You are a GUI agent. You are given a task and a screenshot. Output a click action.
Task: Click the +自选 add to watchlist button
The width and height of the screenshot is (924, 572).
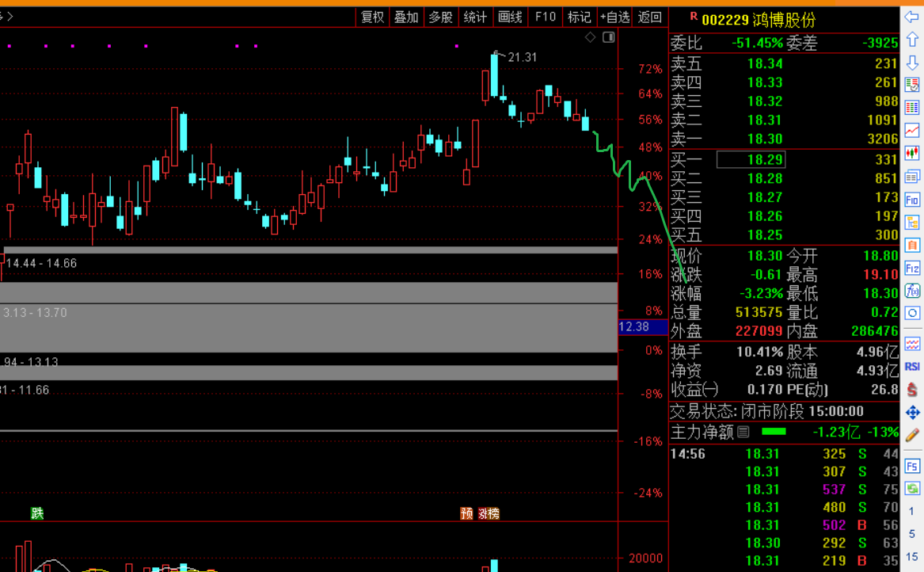[614, 17]
